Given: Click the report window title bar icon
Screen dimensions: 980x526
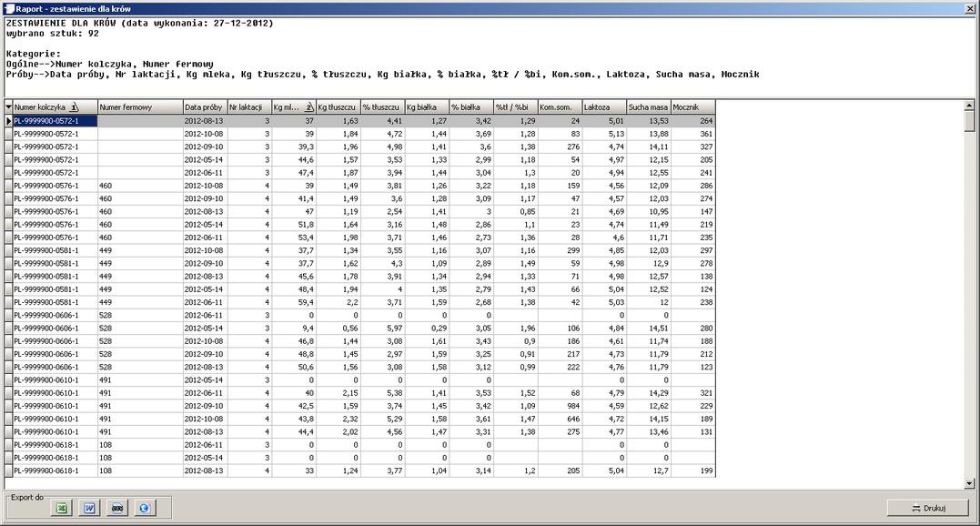Looking at the screenshot, I should coord(7,7).
